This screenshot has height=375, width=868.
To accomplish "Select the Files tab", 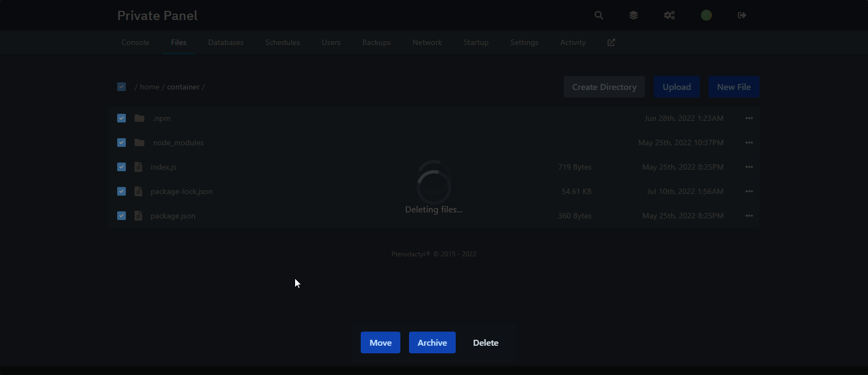I will click(x=178, y=42).
